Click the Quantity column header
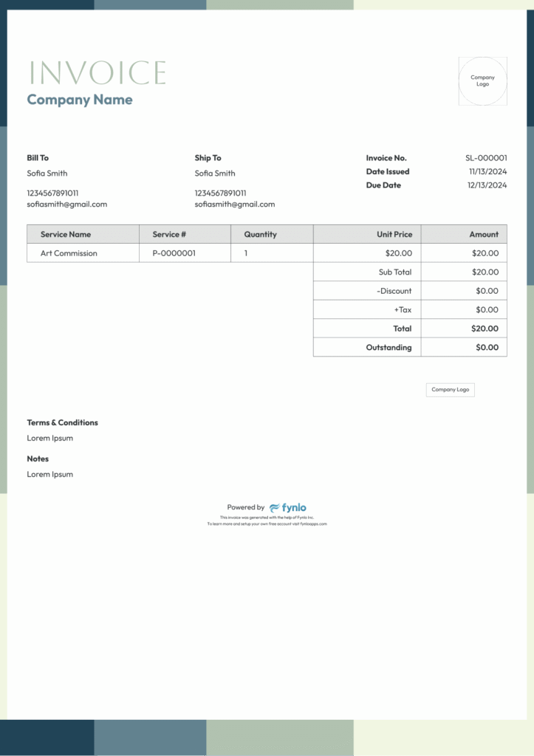534x756 pixels. [260, 234]
